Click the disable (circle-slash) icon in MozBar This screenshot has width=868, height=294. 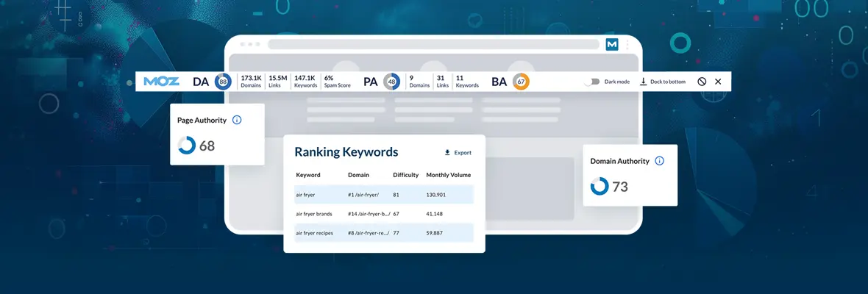[x=702, y=82]
